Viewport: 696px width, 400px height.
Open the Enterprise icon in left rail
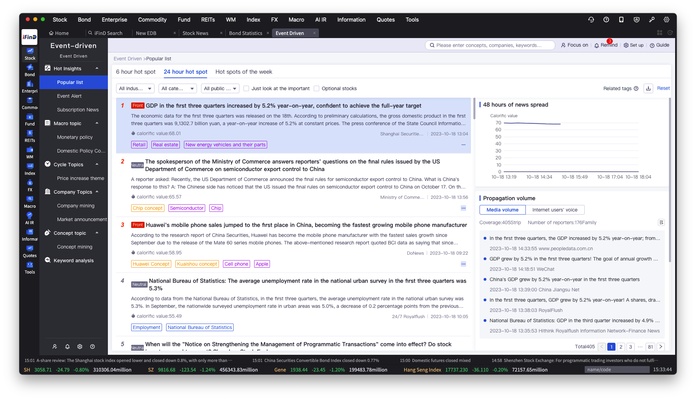coord(30,87)
